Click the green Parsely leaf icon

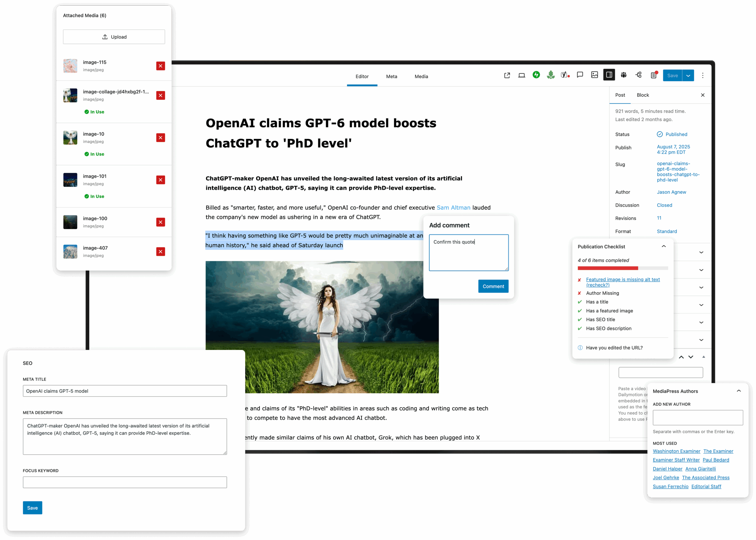click(551, 75)
